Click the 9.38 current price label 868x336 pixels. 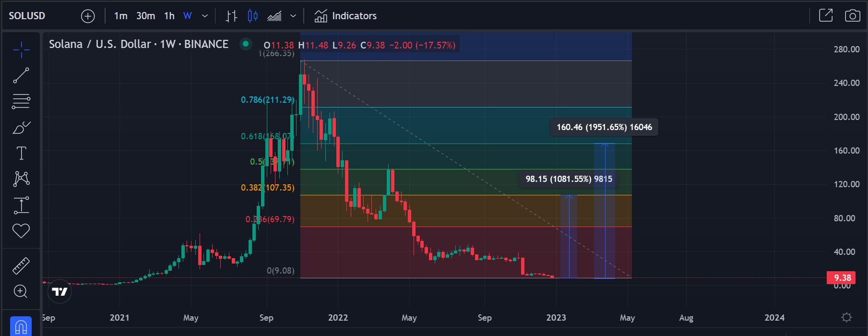click(842, 278)
